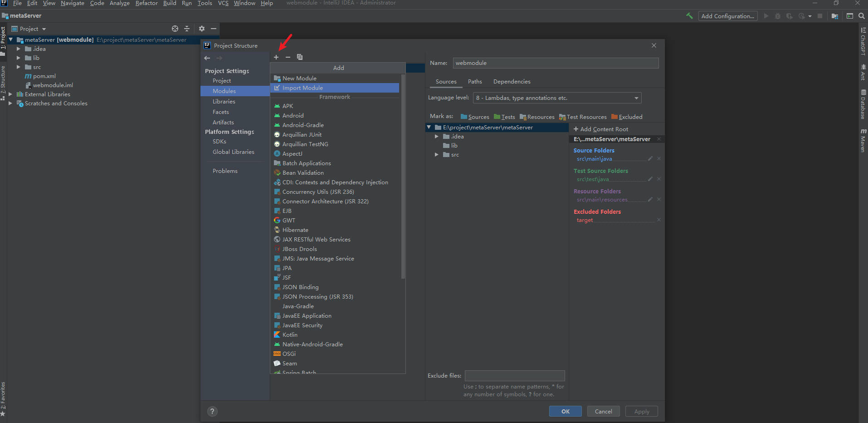Choose JavaEE Application from framework list
Screen dimensions: 868x423
(335, 315)
